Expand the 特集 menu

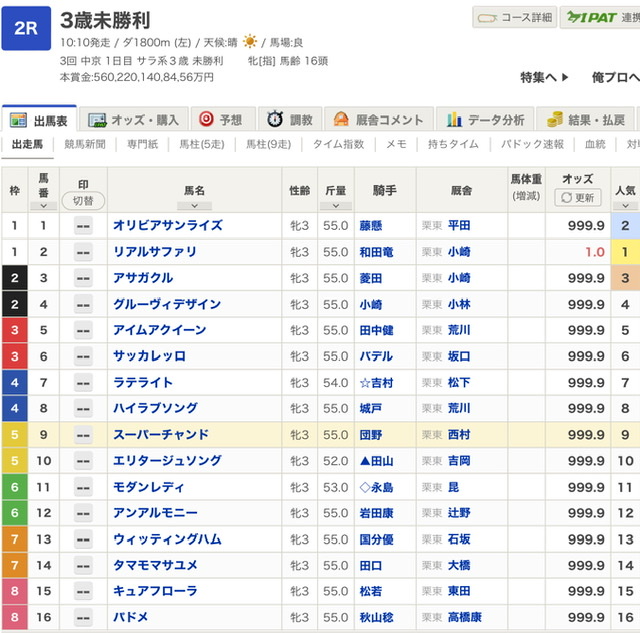coord(544,77)
